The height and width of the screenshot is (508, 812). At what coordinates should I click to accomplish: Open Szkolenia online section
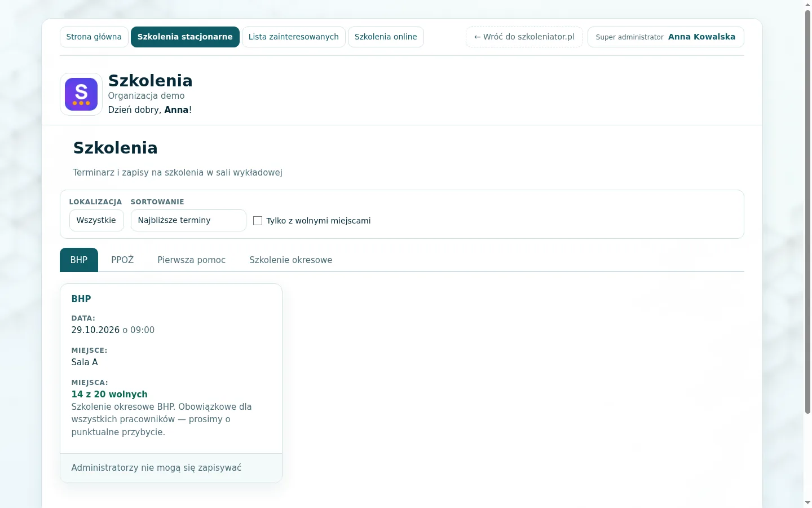coord(386,37)
